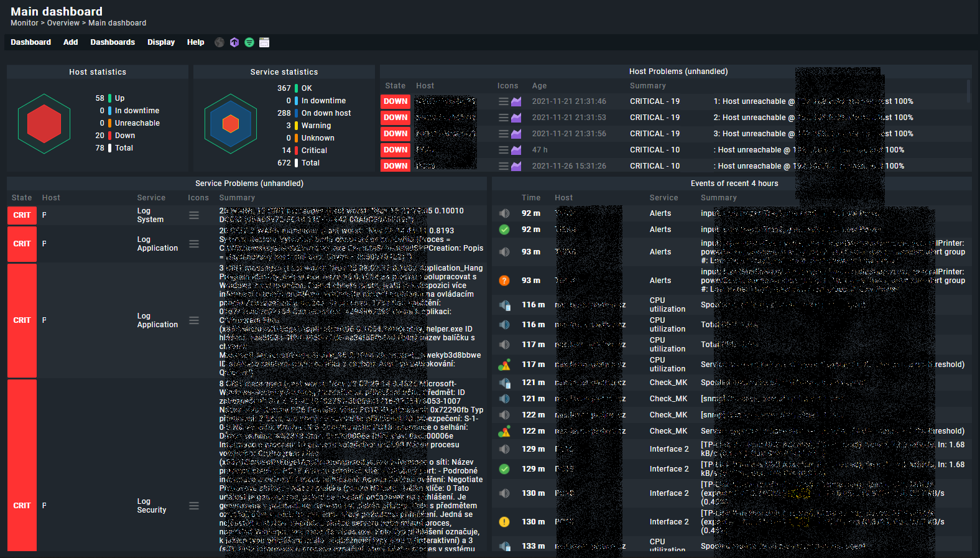Open action menu icon for host problem 21:31:53
This screenshot has height=558, width=980.
504,118
